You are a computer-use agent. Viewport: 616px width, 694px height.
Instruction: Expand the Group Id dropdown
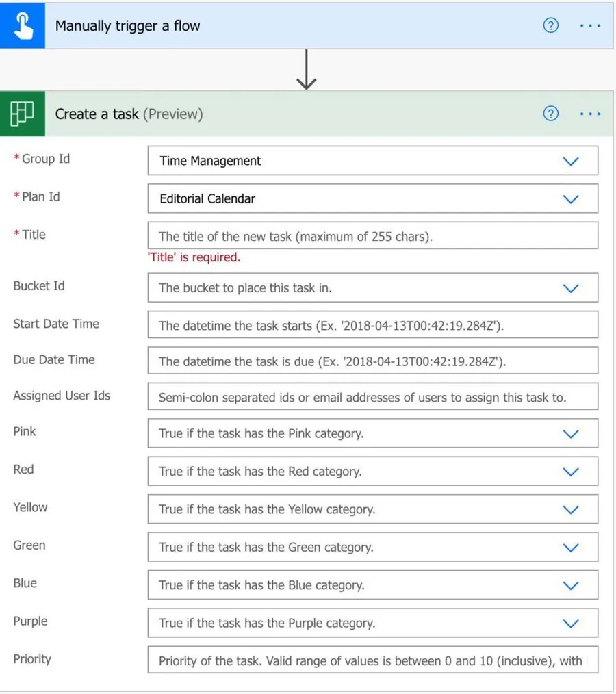click(x=570, y=161)
